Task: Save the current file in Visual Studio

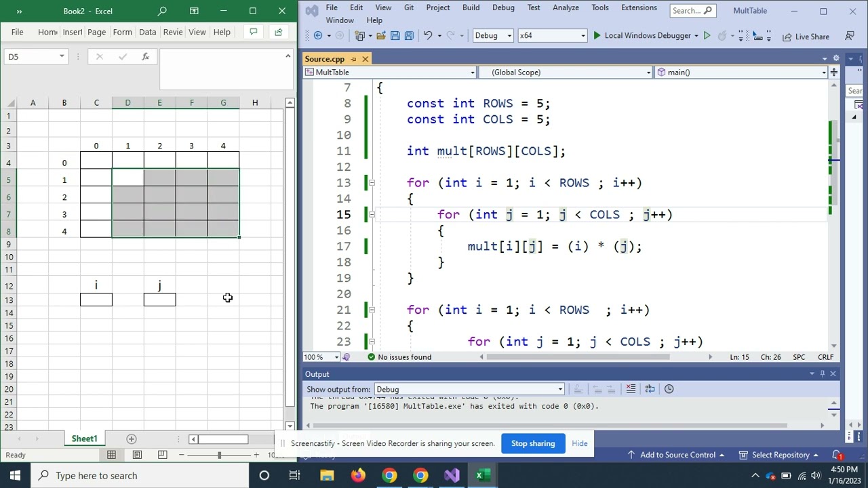Action: [395, 36]
